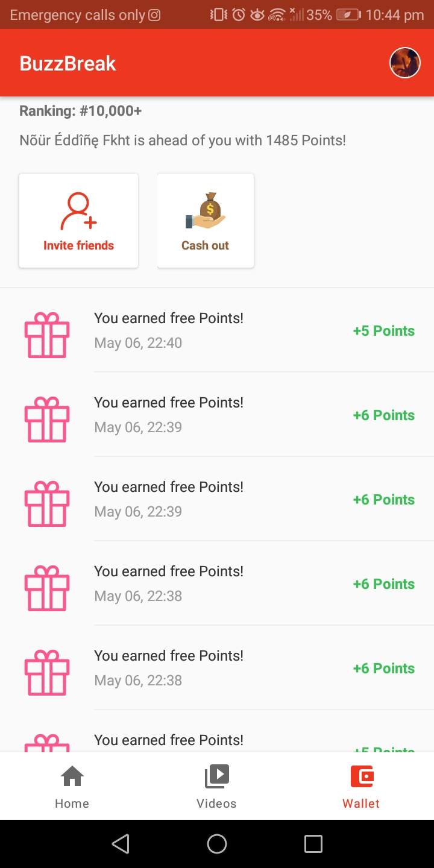Tap the Ranking #10,000+ text
434x868 pixels.
(81, 111)
